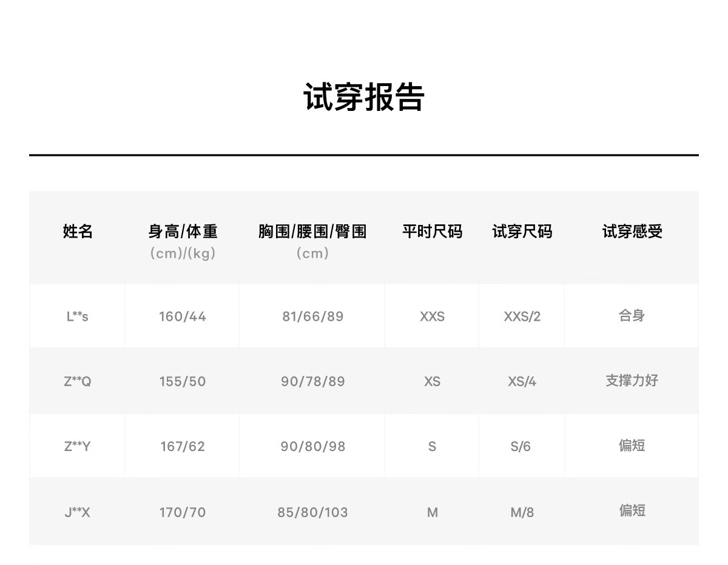The height and width of the screenshot is (565, 728).
Task: Click the name cell J**X
Action: [x=78, y=512]
